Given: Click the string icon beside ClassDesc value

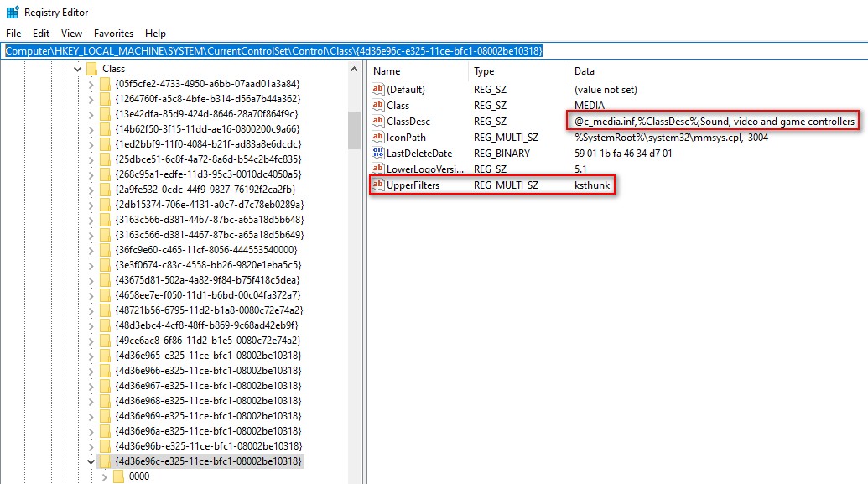Looking at the screenshot, I should [x=378, y=122].
